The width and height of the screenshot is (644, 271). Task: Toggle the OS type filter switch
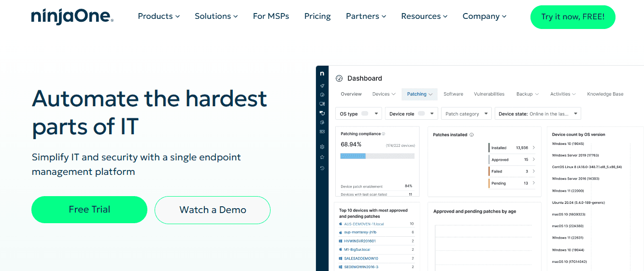365,114
